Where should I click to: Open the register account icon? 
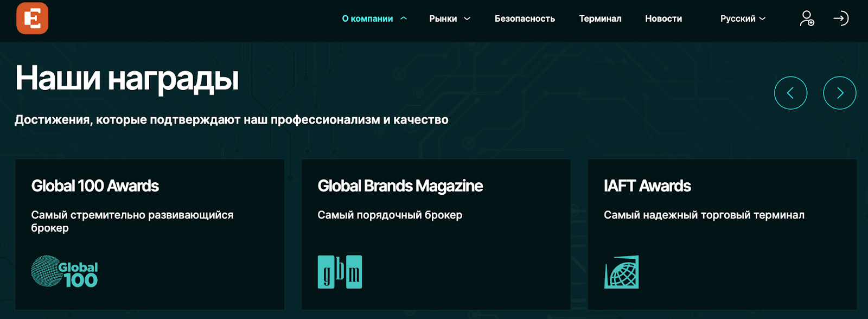[x=807, y=18]
